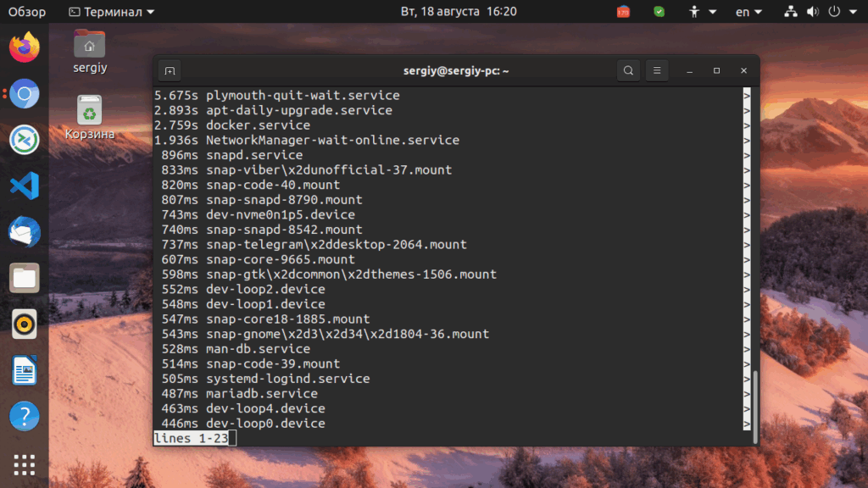This screenshot has width=868, height=488.
Task: Click the green shield tray icon
Action: click(x=659, y=12)
